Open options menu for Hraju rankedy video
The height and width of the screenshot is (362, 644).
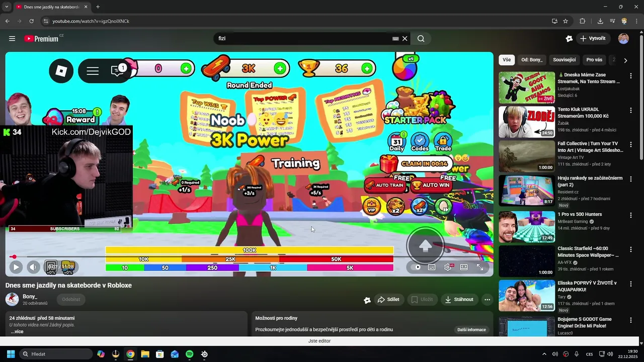click(631, 179)
